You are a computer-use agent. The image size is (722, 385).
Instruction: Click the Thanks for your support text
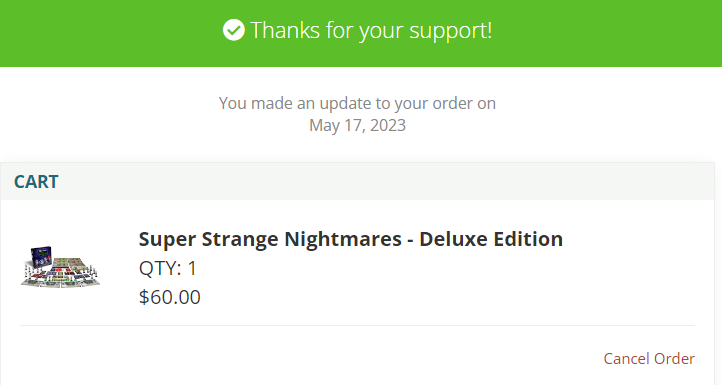[x=371, y=30]
